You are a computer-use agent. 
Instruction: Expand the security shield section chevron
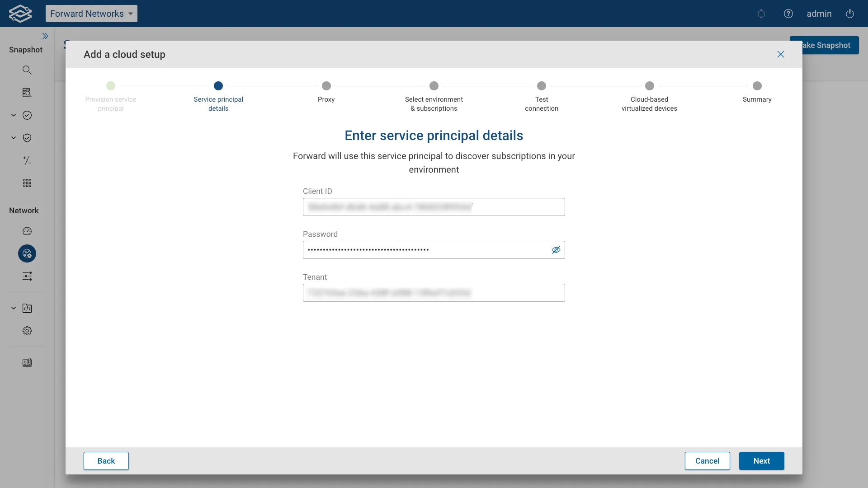point(14,138)
